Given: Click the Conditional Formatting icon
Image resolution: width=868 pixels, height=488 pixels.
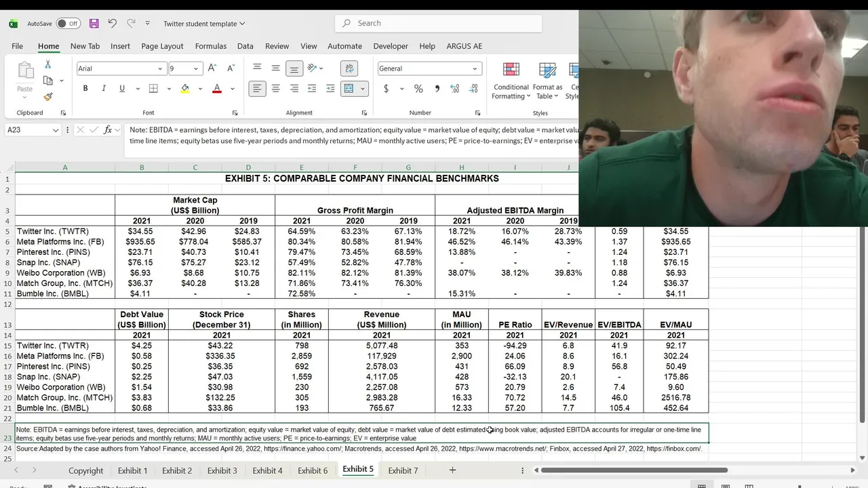Looking at the screenshot, I should click(x=511, y=70).
